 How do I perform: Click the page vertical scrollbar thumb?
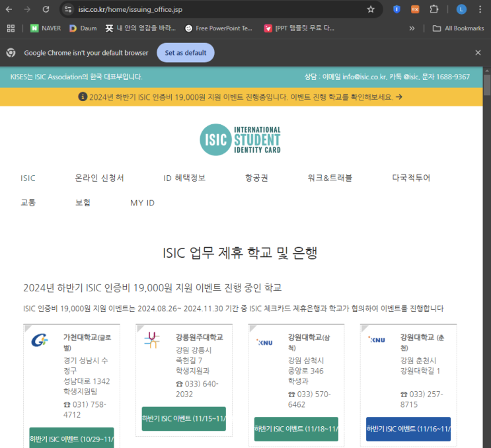tap(487, 85)
